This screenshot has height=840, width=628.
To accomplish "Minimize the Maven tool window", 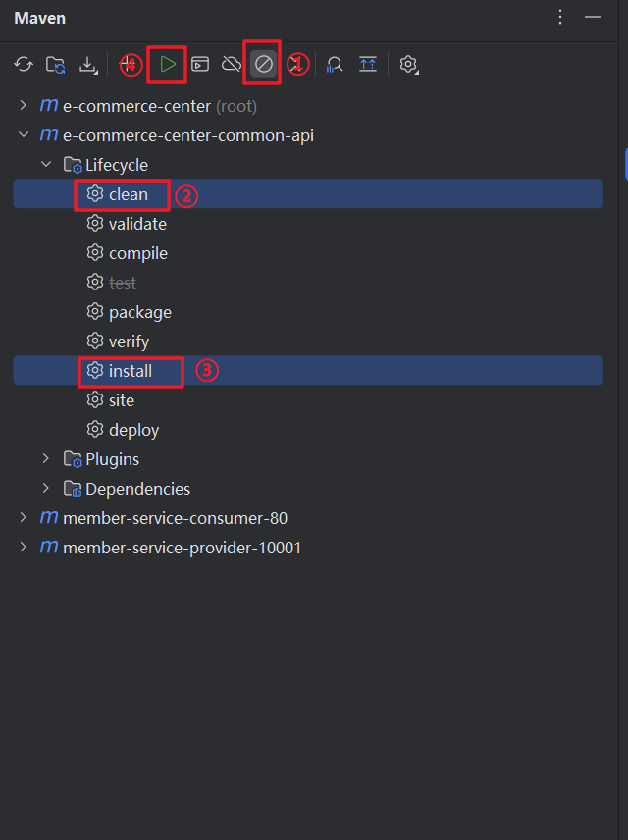I will pos(592,18).
